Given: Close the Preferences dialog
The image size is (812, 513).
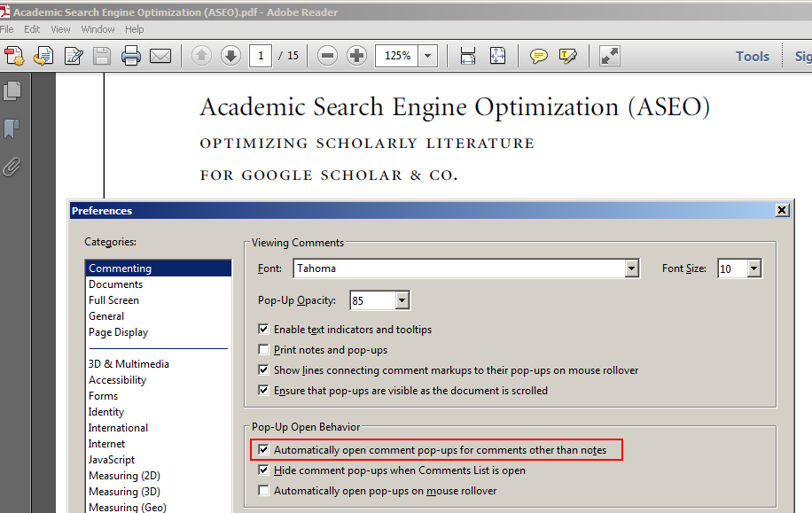Looking at the screenshot, I should pos(782,210).
